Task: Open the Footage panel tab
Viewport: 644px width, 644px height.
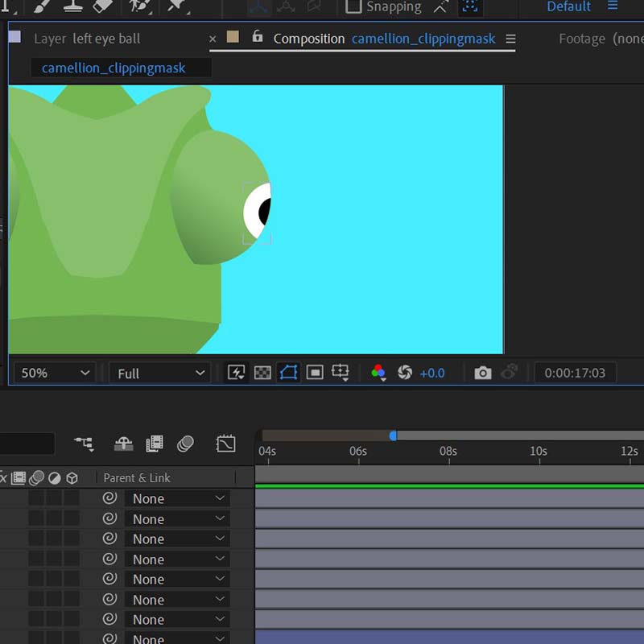Action: pyautogui.click(x=600, y=39)
